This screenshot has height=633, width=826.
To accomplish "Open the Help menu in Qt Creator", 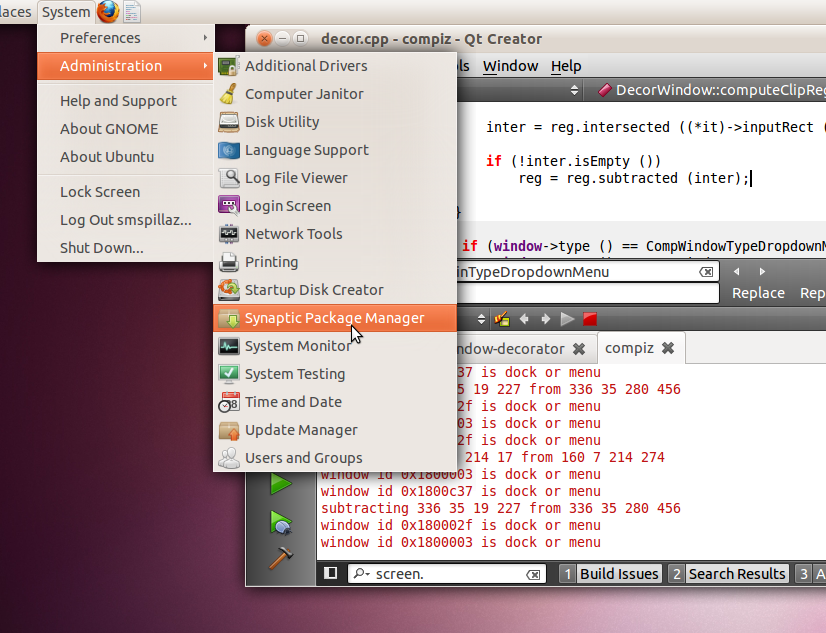I will click(566, 66).
